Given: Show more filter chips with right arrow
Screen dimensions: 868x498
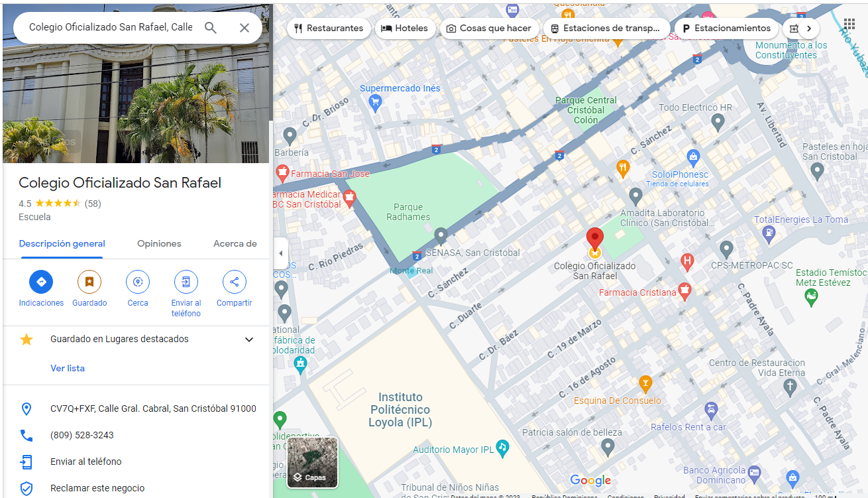Looking at the screenshot, I should pos(809,29).
